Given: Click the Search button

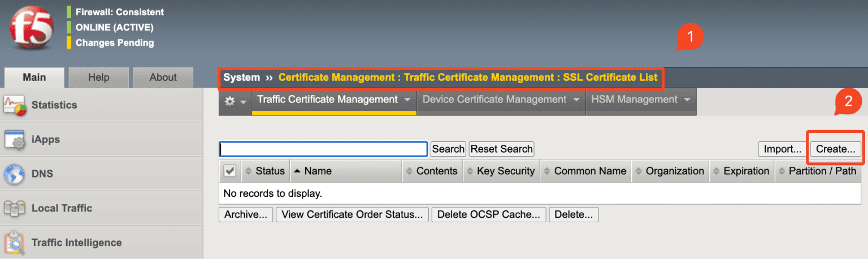Looking at the screenshot, I should (448, 149).
